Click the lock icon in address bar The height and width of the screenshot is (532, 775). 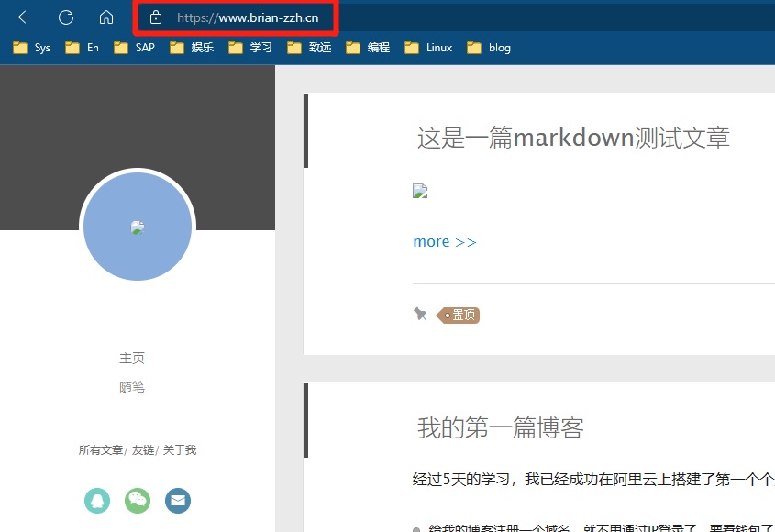point(156,17)
